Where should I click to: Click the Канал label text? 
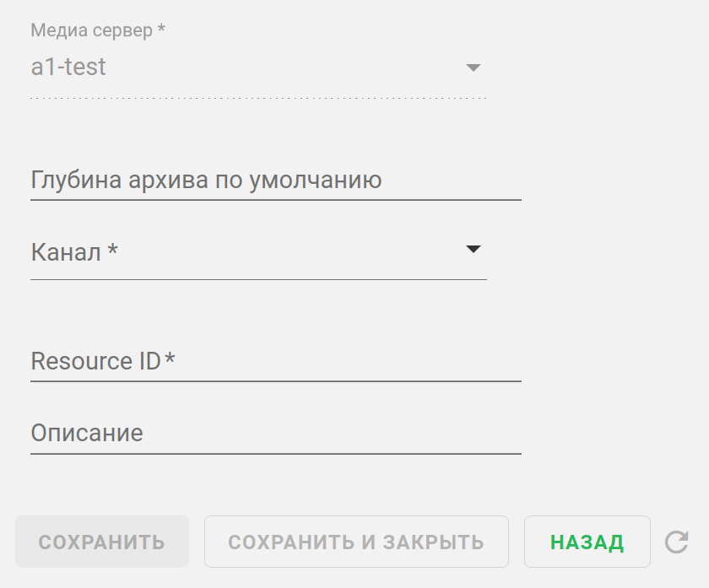66,251
